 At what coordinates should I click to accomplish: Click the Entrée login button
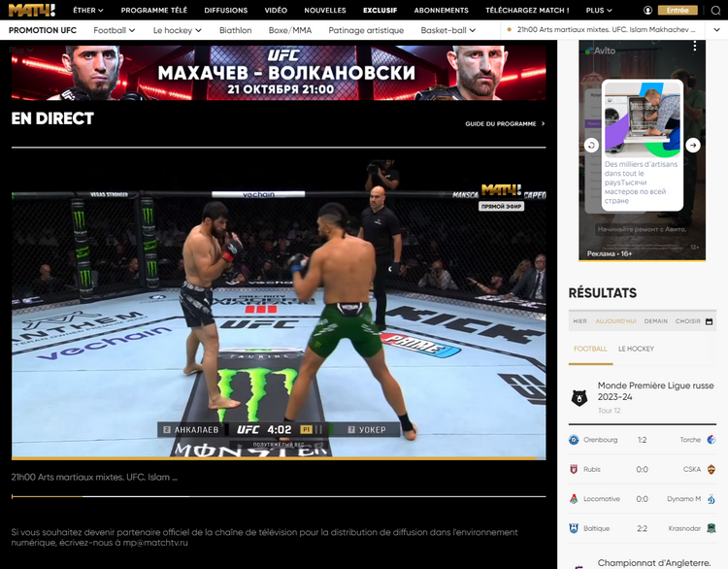click(678, 11)
